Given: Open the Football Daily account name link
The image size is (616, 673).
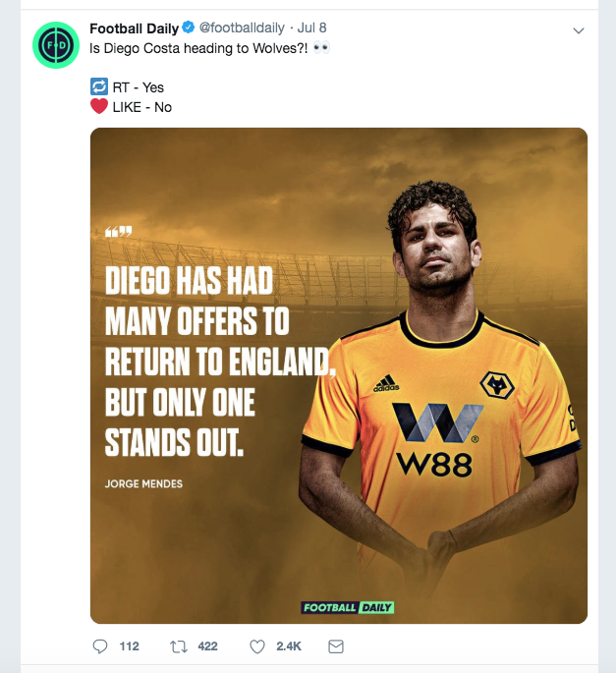Looking at the screenshot, I should point(133,29).
